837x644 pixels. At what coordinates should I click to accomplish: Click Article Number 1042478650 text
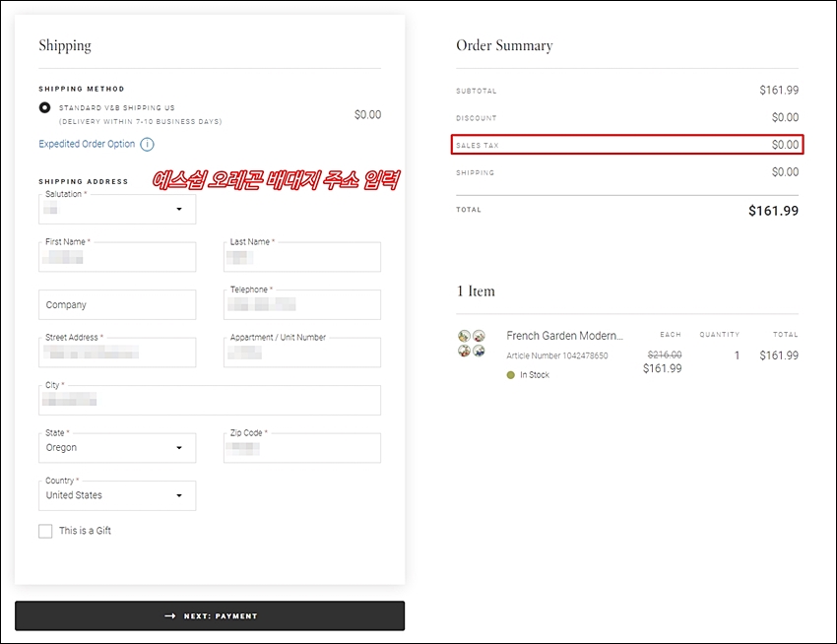coord(556,355)
